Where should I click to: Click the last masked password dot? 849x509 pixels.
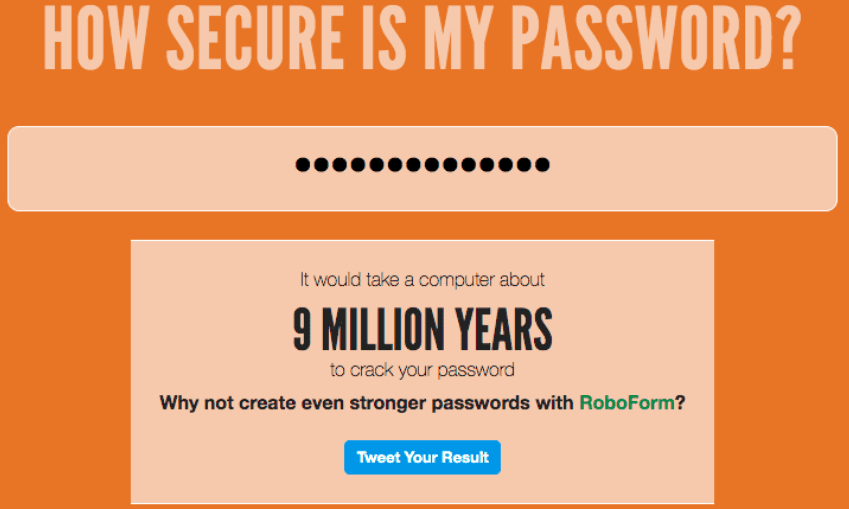tap(542, 165)
